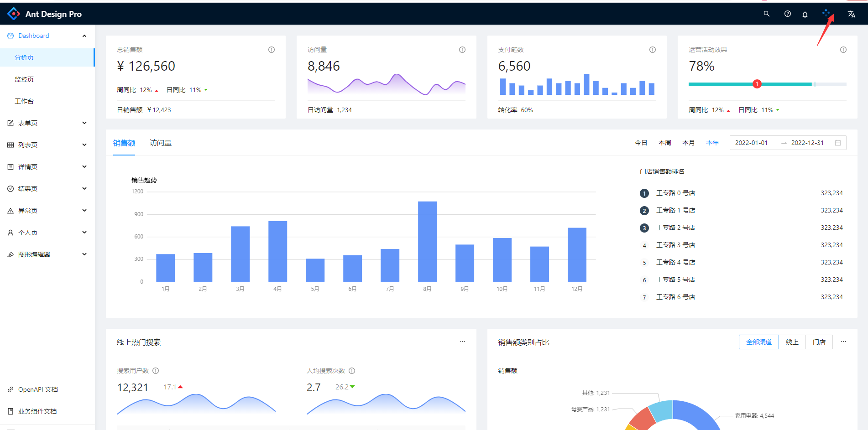The image size is (868, 430).
Task: Click start date field 2022-01-01
Action: coord(752,143)
